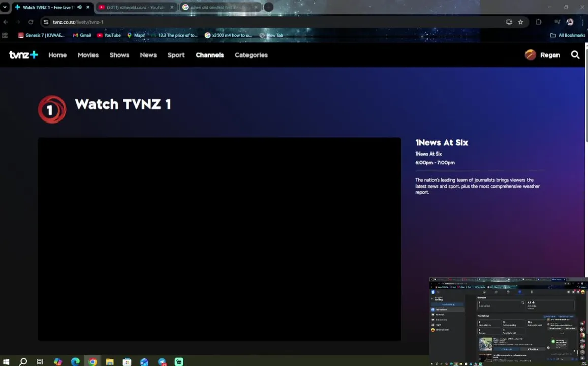This screenshot has width=588, height=366.
Task: Open a new browser tab
Action: tap(268, 7)
